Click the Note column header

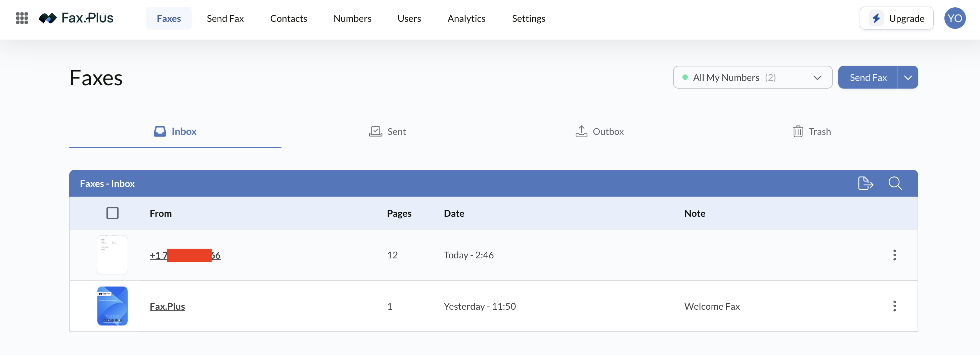coord(695,213)
